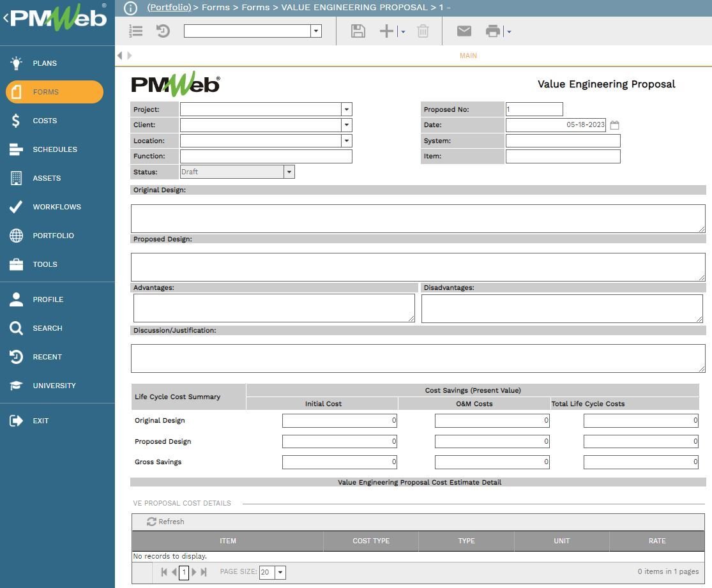Open the Client selection dropdown
Viewport: 712px width, 588px height.
click(x=346, y=124)
